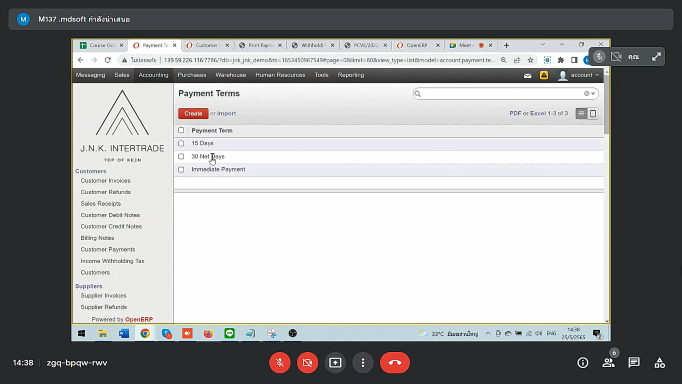Open meeting details info icon
This screenshot has width=682, height=384.
583,363
